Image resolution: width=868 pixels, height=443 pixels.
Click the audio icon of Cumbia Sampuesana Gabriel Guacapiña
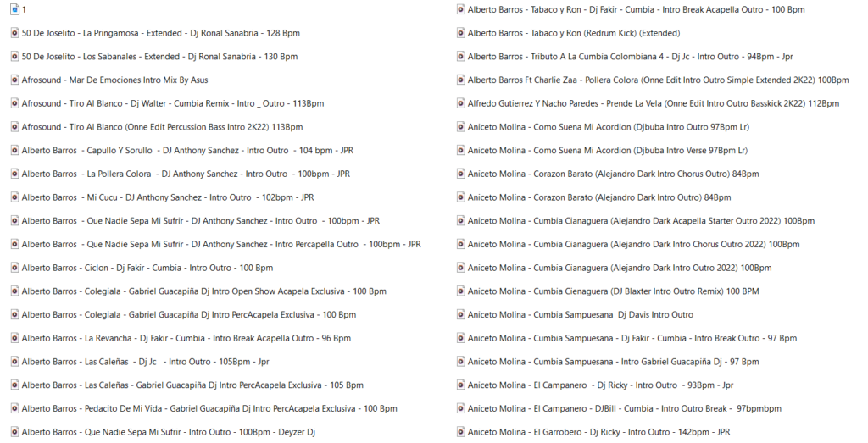coord(461,362)
